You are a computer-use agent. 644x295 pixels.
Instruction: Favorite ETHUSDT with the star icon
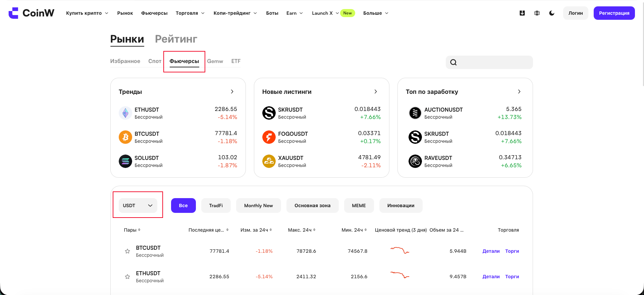[x=127, y=277]
